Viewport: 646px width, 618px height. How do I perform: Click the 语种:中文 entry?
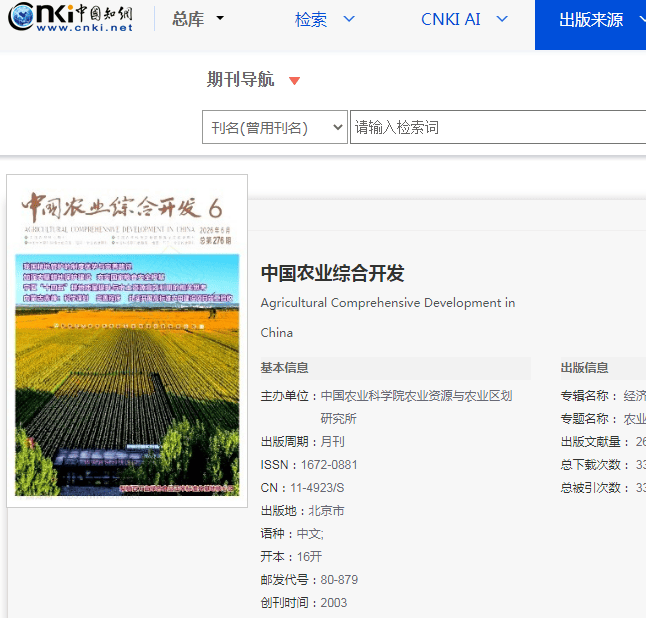point(292,534)
